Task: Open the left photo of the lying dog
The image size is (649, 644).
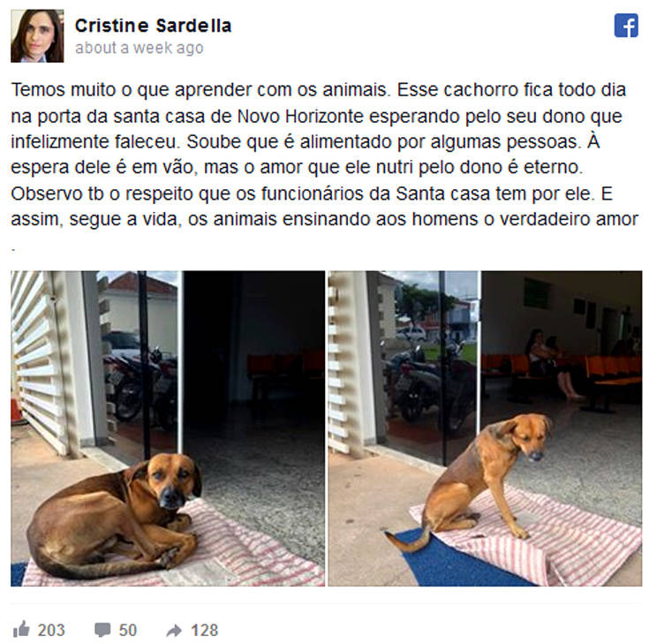Action: pos(168,428)
